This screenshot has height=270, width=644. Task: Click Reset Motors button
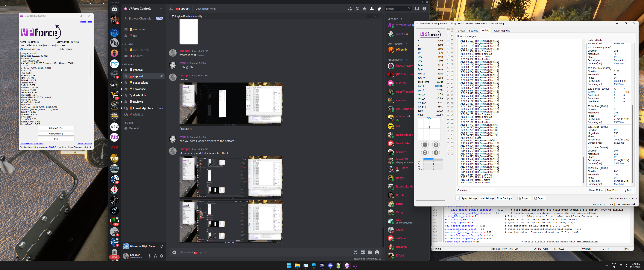coord(596,190)
